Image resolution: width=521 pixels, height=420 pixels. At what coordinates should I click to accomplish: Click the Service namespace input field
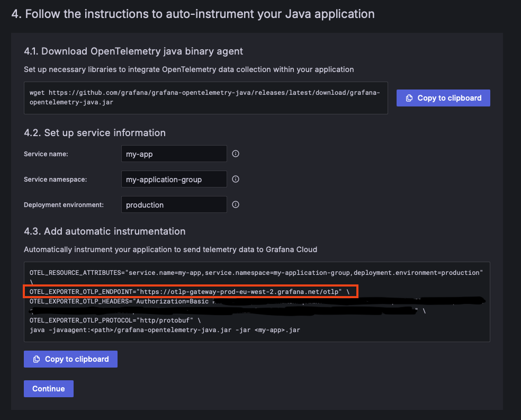coord(174,180)
